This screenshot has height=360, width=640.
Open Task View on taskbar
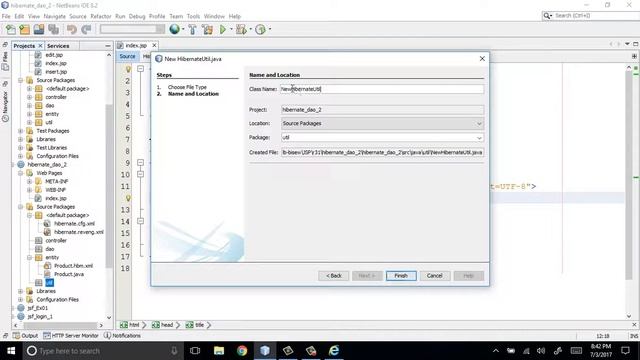pyautogui.click(x=195, y=351)
